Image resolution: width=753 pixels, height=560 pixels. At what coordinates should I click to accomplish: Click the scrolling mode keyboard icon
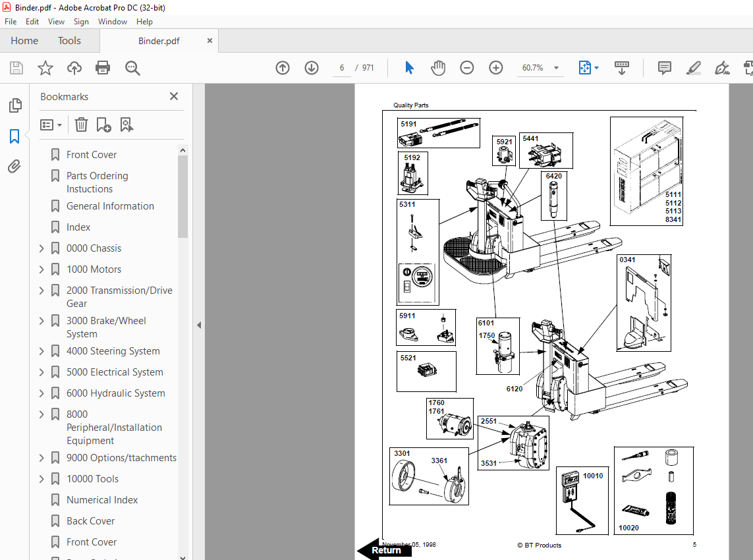click(621, 68)
